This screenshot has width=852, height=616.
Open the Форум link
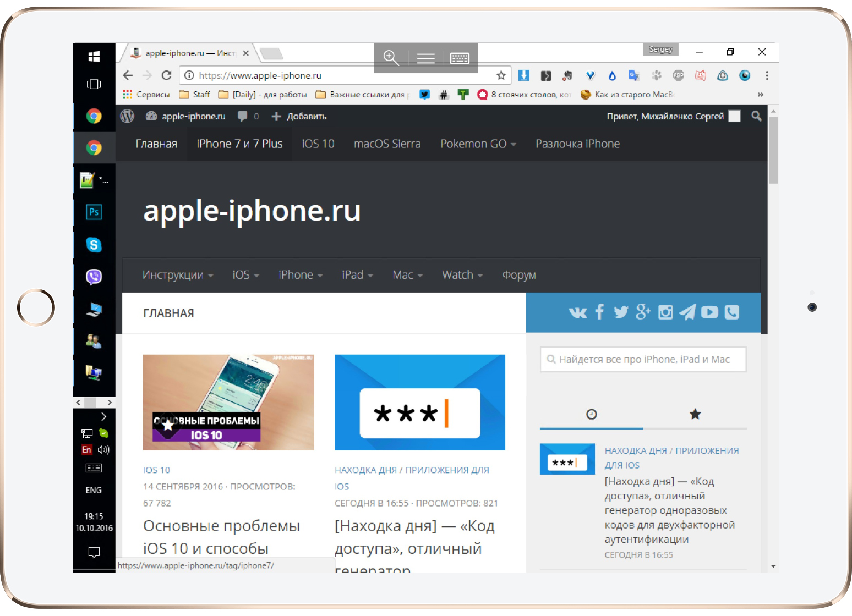[x=519, y=275]
